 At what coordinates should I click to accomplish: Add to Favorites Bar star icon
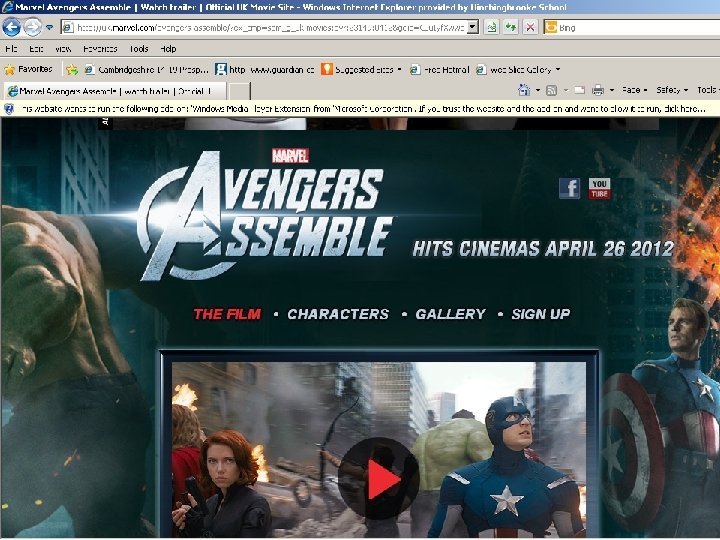tap(72, 69)
